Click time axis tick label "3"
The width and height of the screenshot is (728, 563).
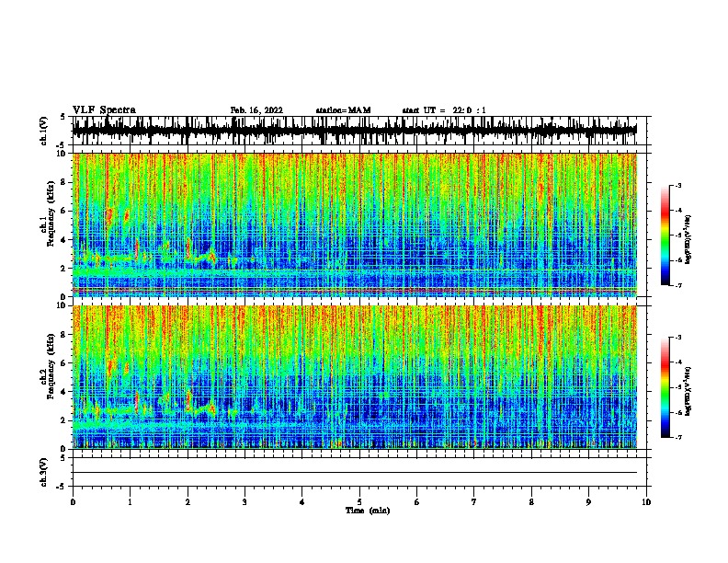(x=245, y=502)
